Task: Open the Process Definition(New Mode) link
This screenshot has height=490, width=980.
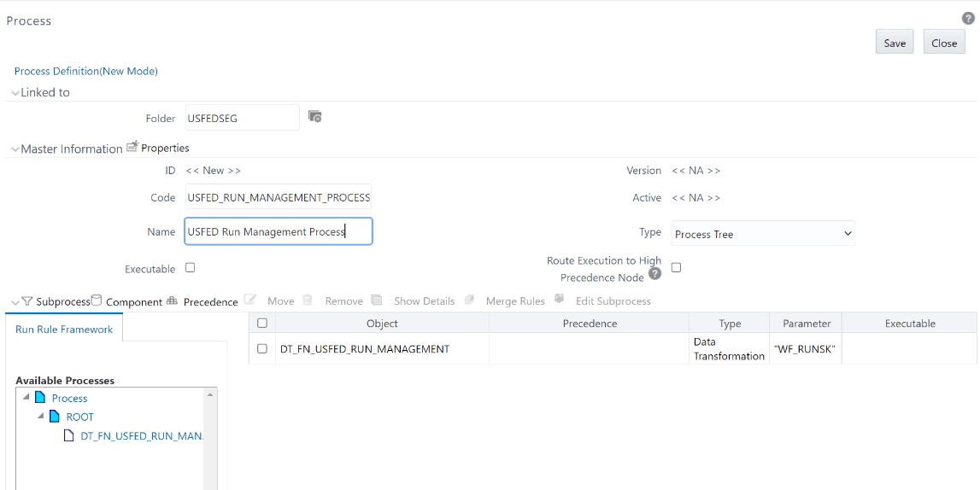Action: click(86, 71)
